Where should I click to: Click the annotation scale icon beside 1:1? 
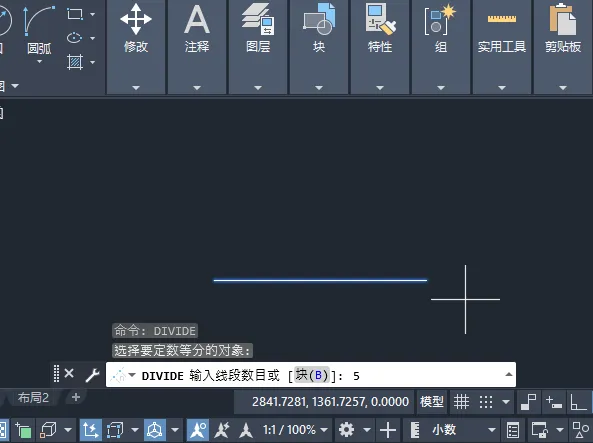click(246, 430)
